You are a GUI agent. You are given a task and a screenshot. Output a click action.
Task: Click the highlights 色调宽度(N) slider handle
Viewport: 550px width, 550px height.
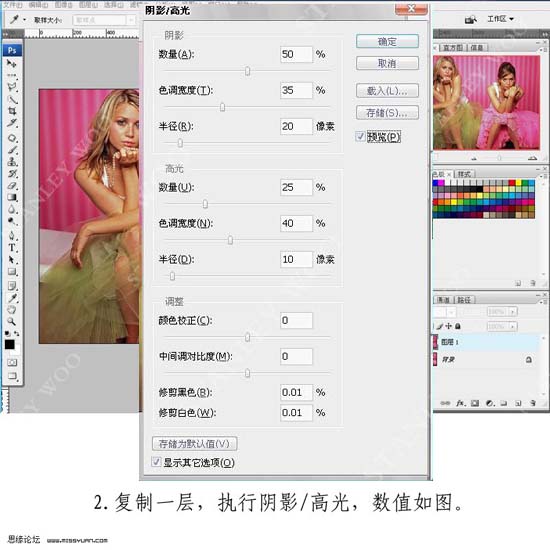[x=230, y=240]
